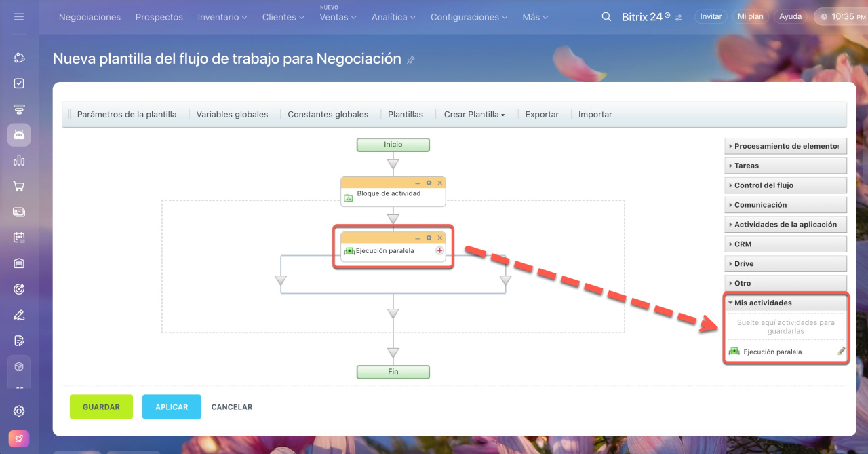The height and width of the screenshot is (454, 868).
Task: Open Parámetros de la plantilla
Action: click(127, 115)
